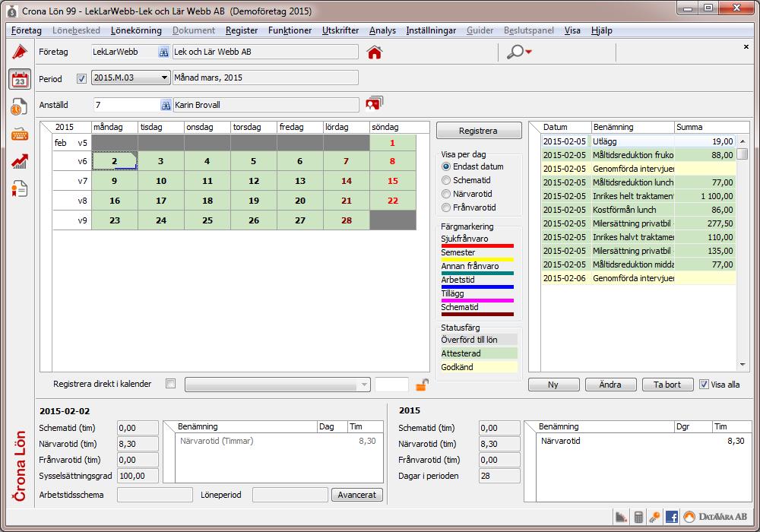Click the Avancerat button
Image resolution: width=760 pixels, height=532 pixels.
tap(356, 495)
